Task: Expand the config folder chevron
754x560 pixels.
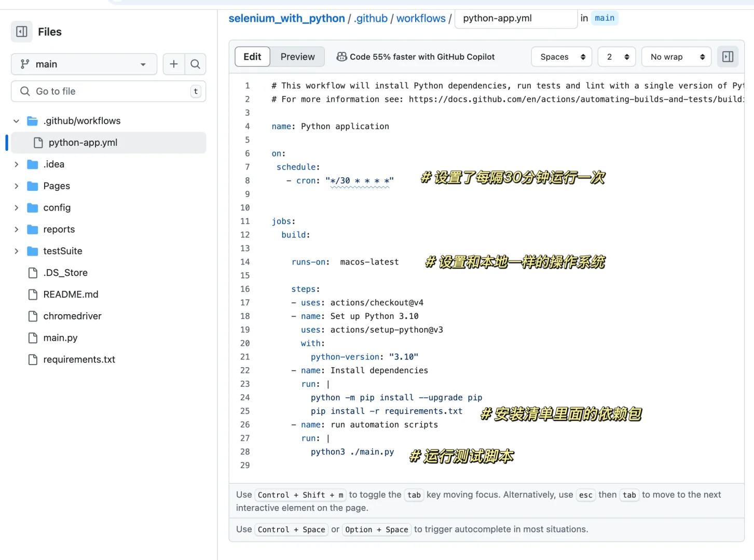Action: [16, 208]
